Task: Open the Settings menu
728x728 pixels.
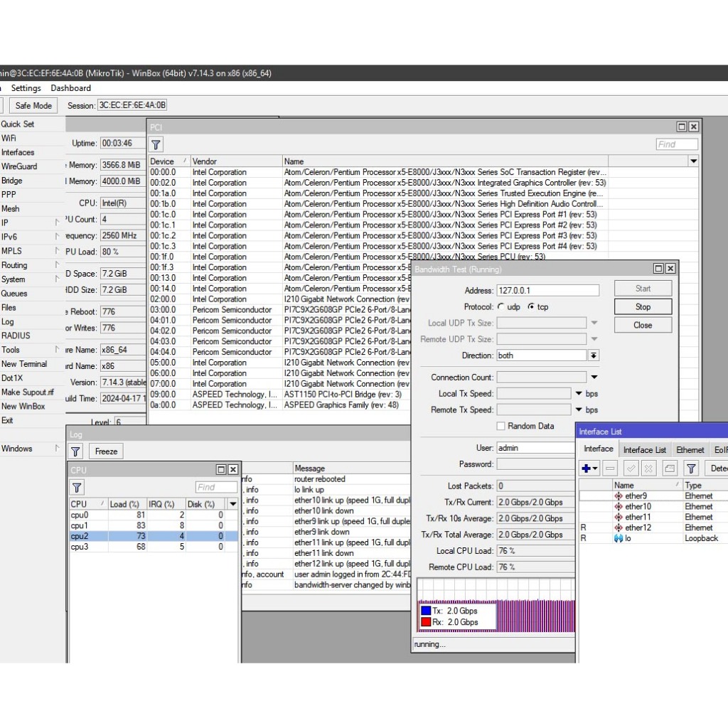Action: pos(26,88)
